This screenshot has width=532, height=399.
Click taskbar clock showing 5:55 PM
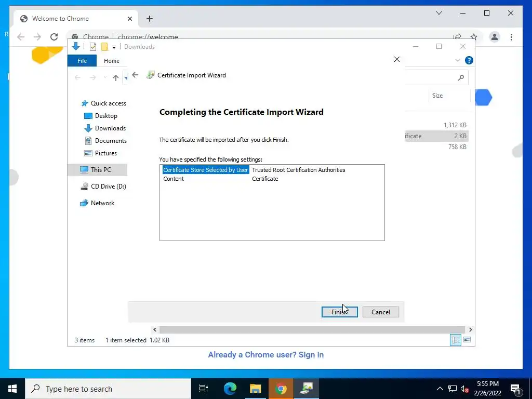[x=487, y=389]
